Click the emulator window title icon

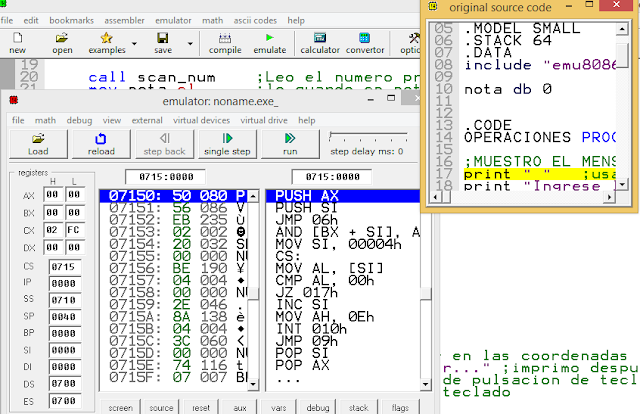click(13, 100)
